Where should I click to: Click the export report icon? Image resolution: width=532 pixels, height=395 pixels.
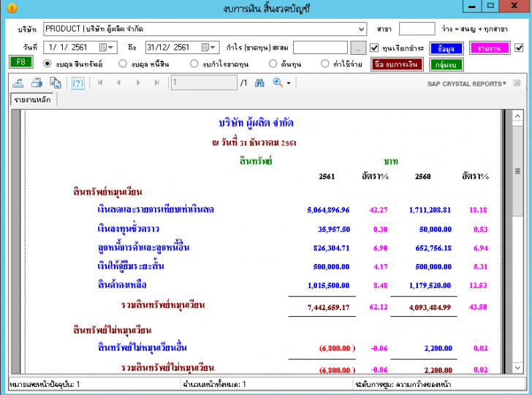[x=18, y=83]
